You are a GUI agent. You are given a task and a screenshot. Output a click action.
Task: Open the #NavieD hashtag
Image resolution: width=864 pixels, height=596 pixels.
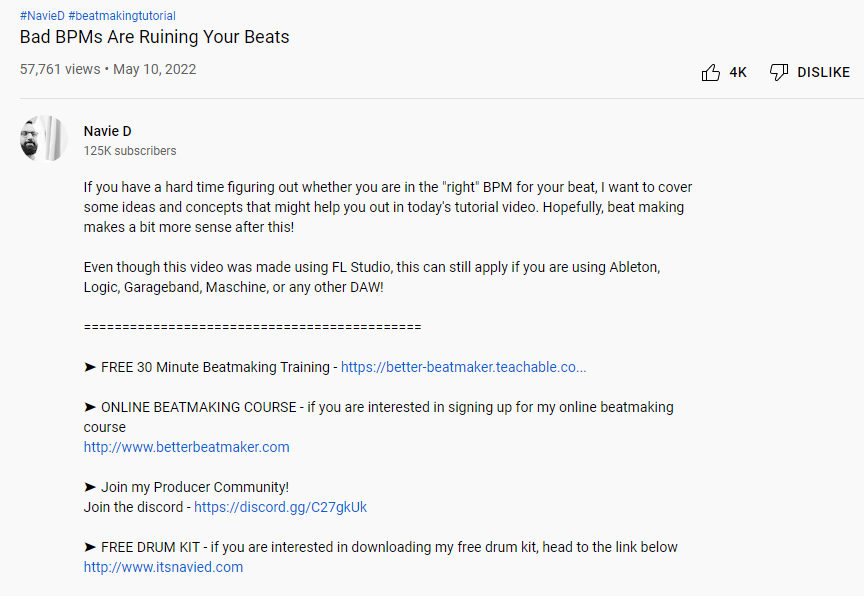click(x=42, y=16)
